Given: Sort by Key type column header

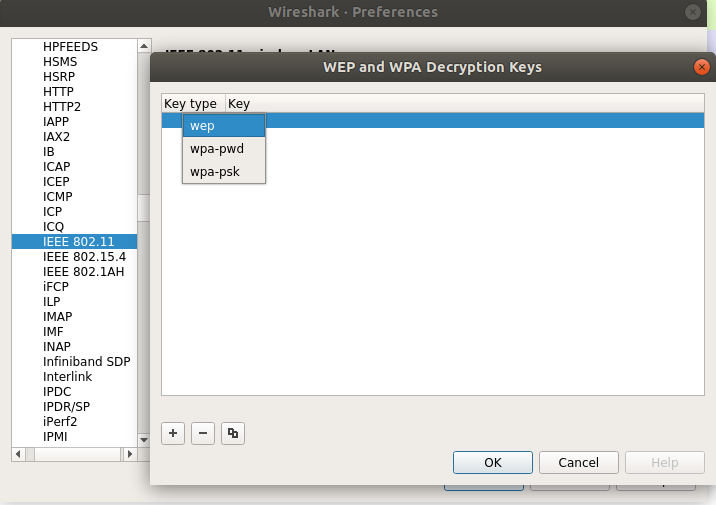Looking at the screenshot, I should pos(193,104).
